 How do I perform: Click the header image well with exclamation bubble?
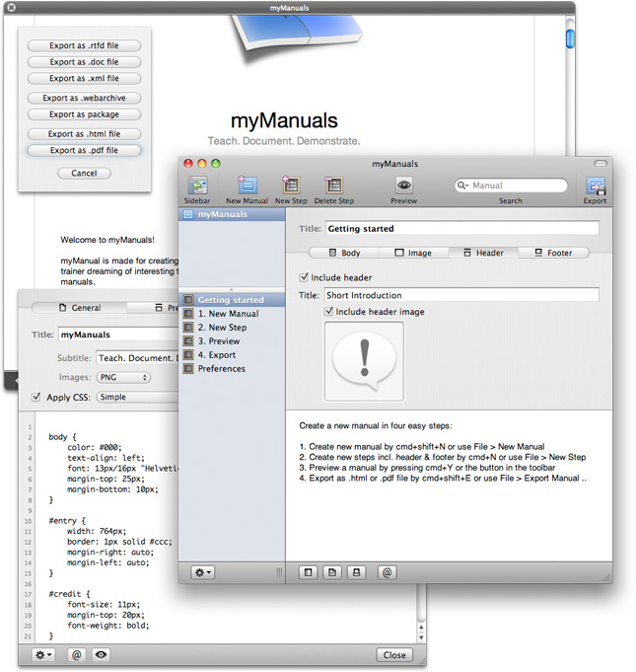point(364,361)
